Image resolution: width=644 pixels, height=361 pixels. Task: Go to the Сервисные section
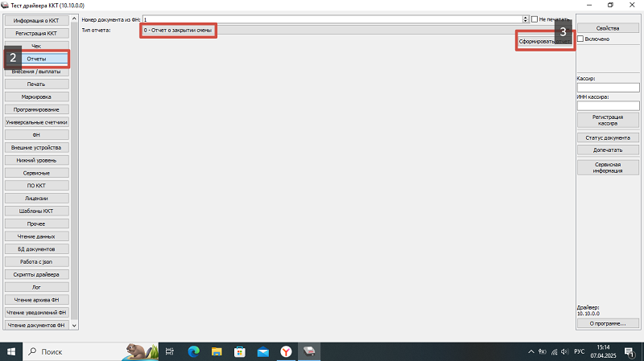(x=36, y=173)
